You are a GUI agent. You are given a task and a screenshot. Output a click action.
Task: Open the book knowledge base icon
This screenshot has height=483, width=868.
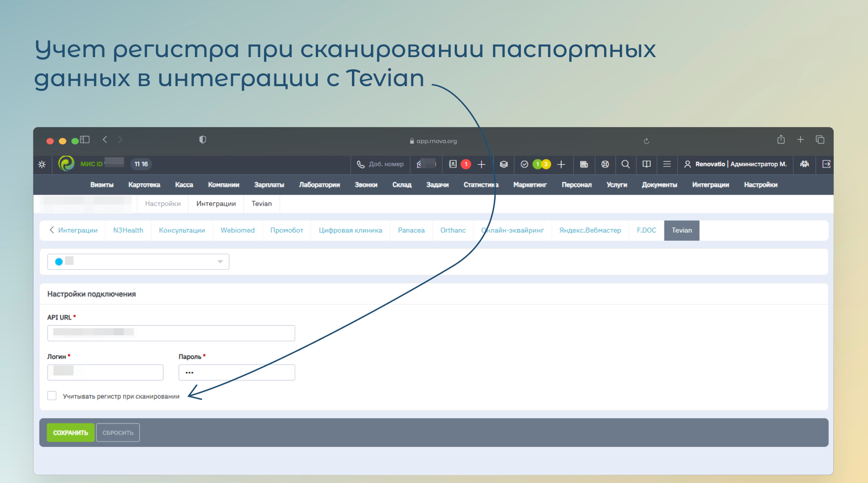646,164
